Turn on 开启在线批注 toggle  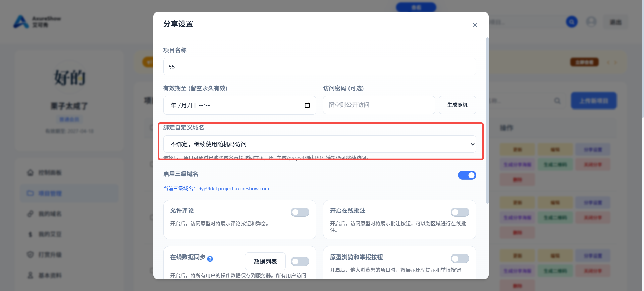[x=460, y=212]
